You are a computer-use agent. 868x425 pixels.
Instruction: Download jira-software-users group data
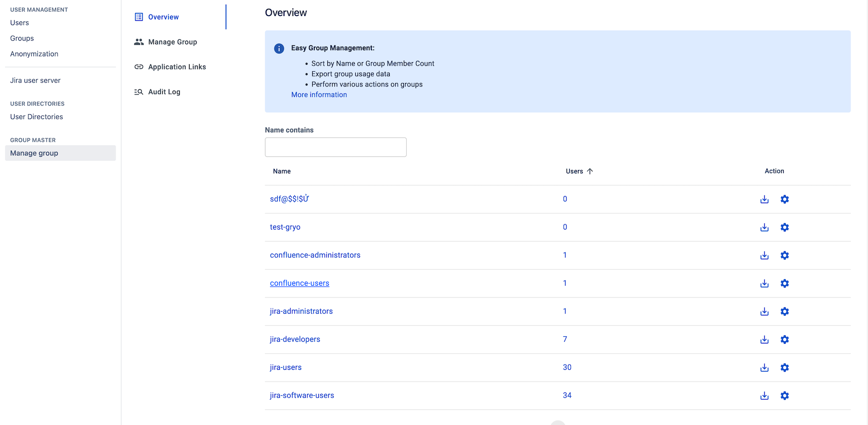[764, 396]
